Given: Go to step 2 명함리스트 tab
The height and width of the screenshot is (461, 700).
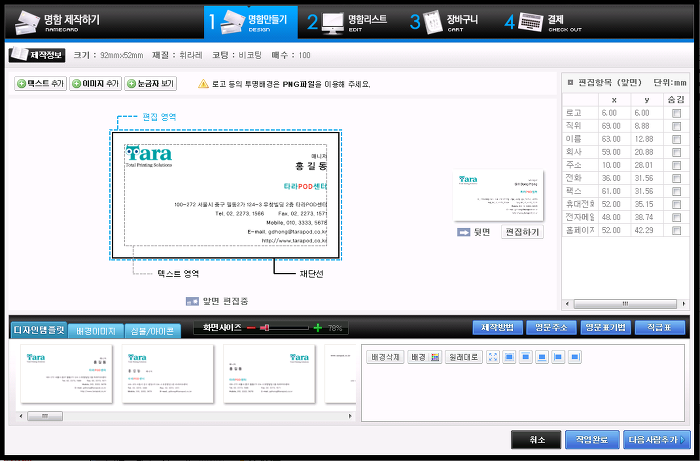Looking at the screenshot, I should [347, 22].
